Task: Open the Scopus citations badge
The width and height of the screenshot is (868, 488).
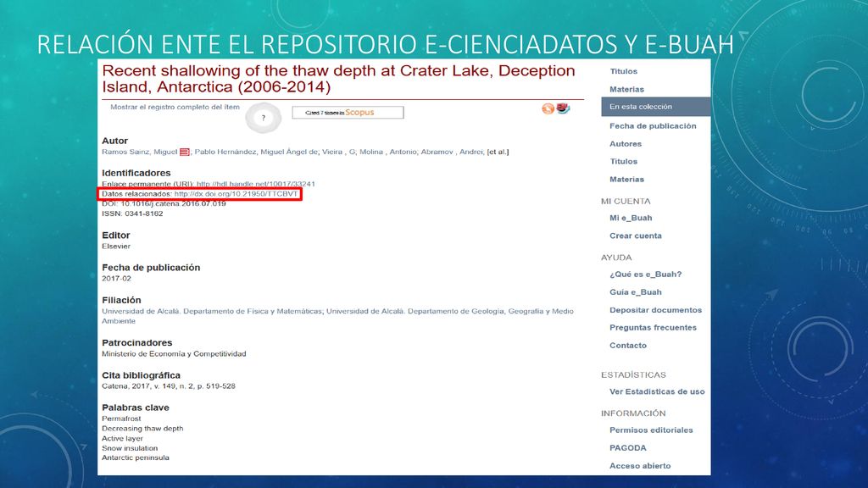Action: 348,113
